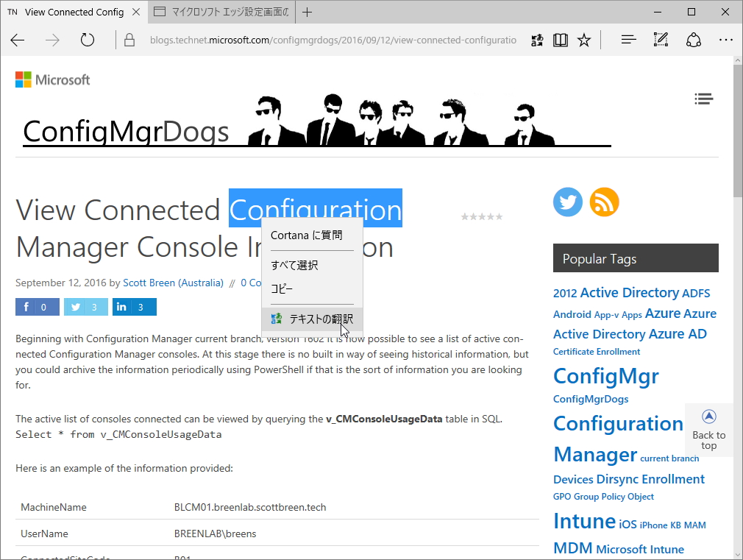Screen dimensions: 743x560
Task: Open the 'current branch' tag link
Action: 669,458
